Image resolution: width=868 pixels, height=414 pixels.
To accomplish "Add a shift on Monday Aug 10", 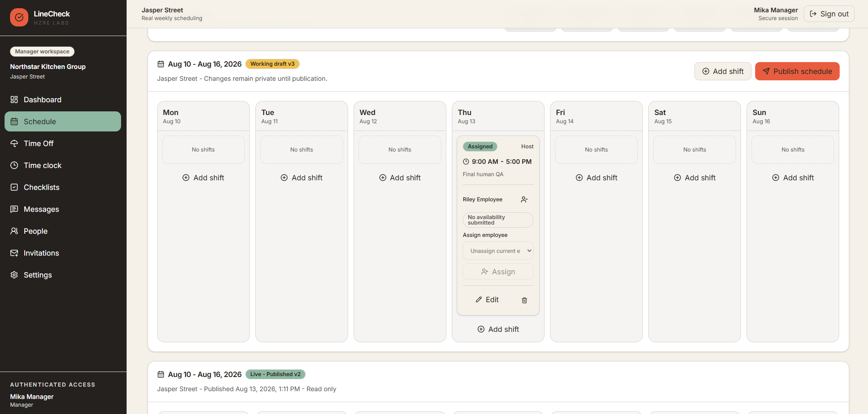I will click(203, 178).
